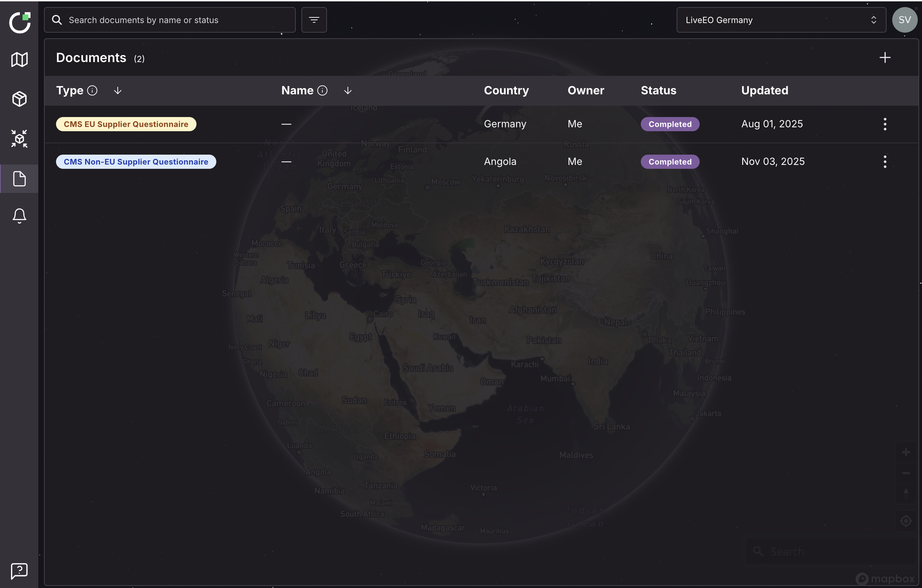Open notifications bell in sidebar

pos(19,216)
